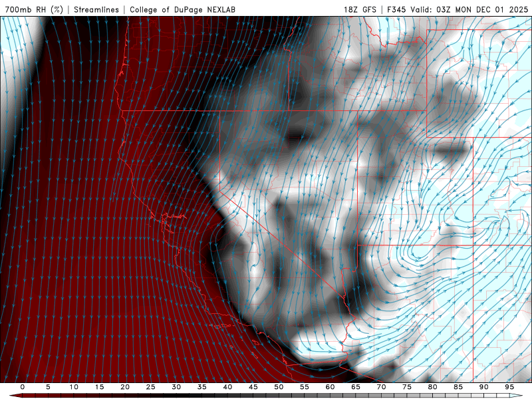
Task: Click the 20 label on the color scale
Action: click(x=125, y=387)
